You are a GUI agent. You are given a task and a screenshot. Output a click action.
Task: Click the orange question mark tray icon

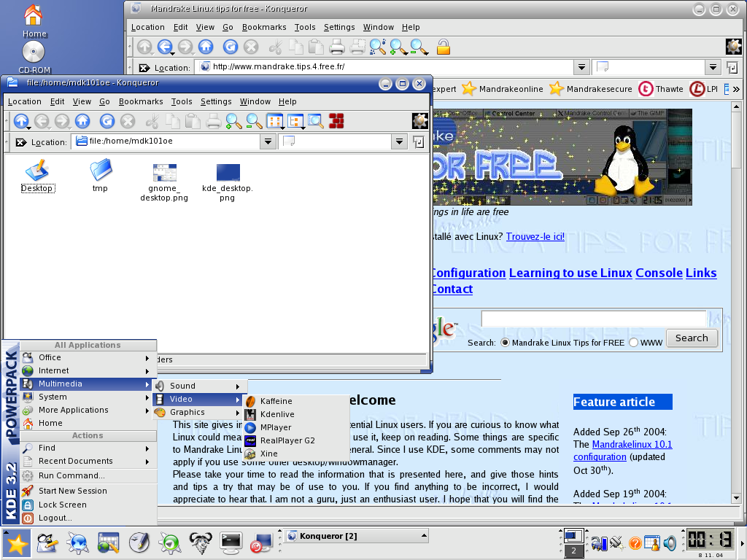pos(635,542)
